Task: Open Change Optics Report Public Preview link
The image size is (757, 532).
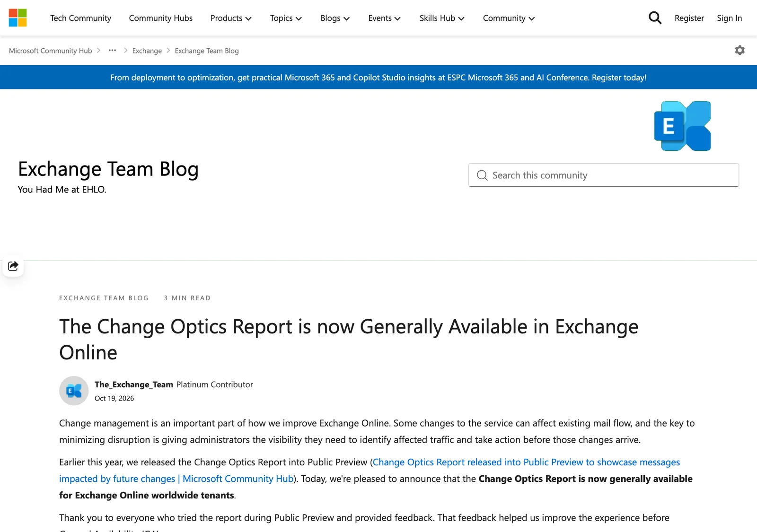Action: coord(370,471)
